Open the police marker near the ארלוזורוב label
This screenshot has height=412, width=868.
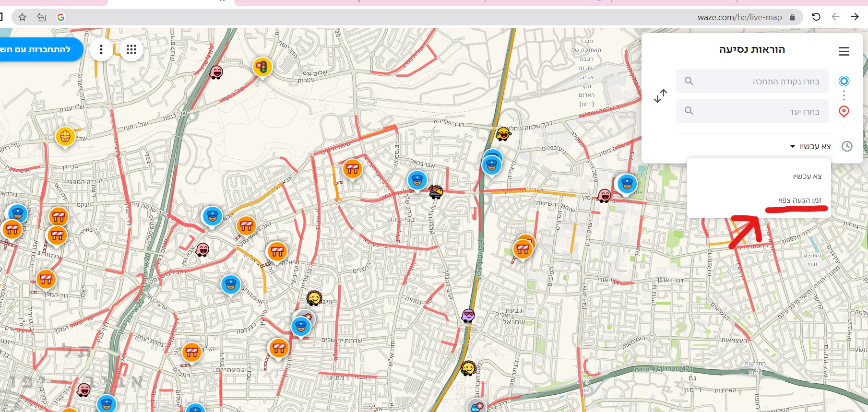click(231, 285)
